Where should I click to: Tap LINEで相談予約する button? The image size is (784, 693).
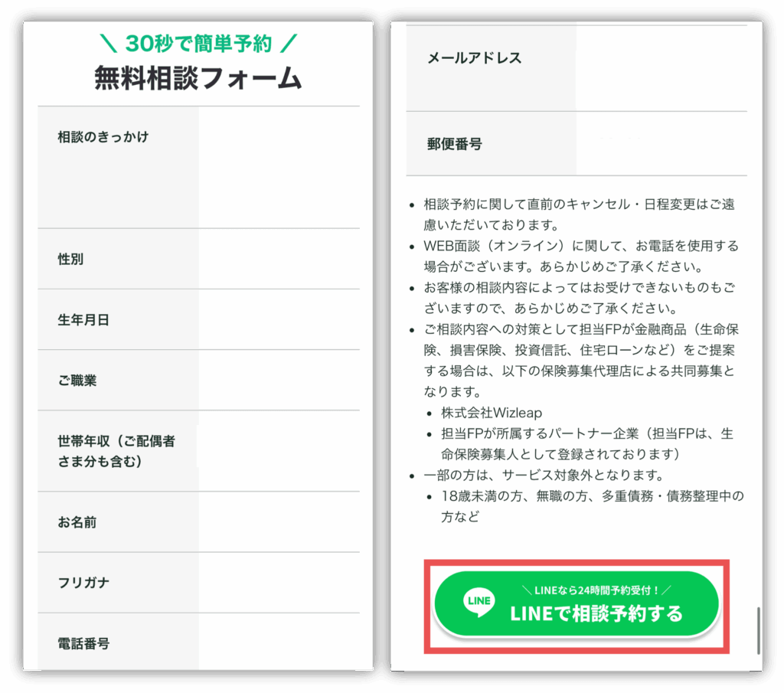click(576, 604)
